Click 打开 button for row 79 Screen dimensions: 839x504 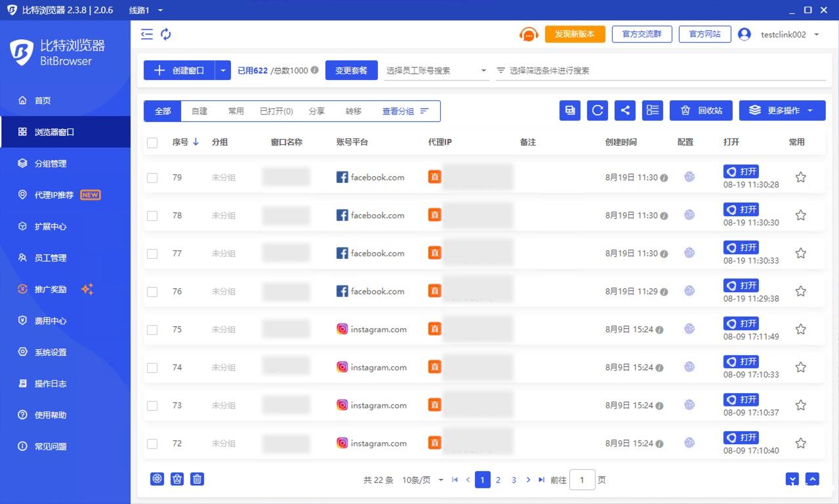click(x=741, y=172)
